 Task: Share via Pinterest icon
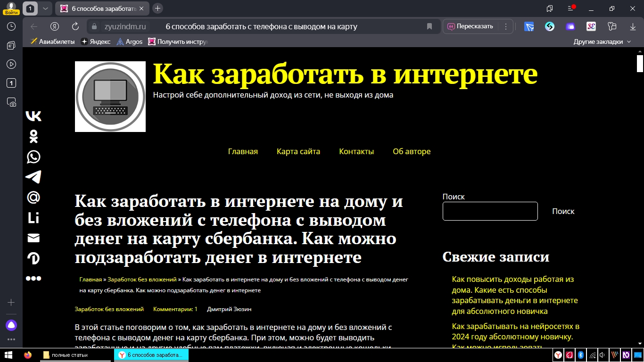point(33,258)
